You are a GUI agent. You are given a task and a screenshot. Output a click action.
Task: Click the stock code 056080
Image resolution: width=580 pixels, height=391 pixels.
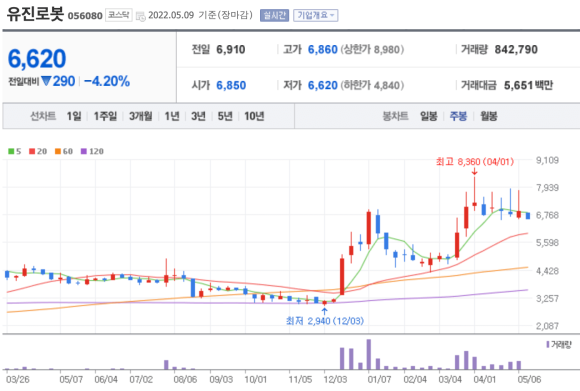85,16
